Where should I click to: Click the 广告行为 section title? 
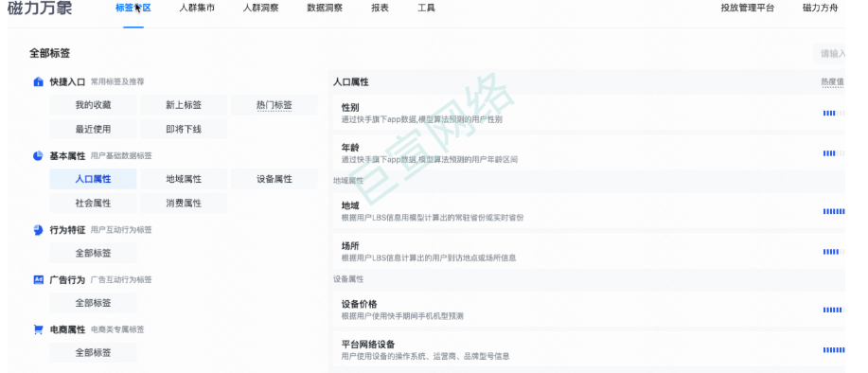coord(67,280)
